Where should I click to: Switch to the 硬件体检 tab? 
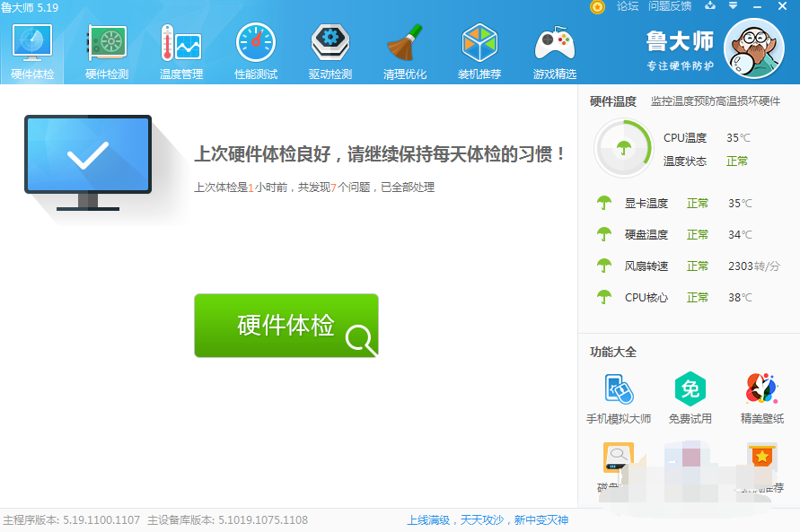coord(32,52)
